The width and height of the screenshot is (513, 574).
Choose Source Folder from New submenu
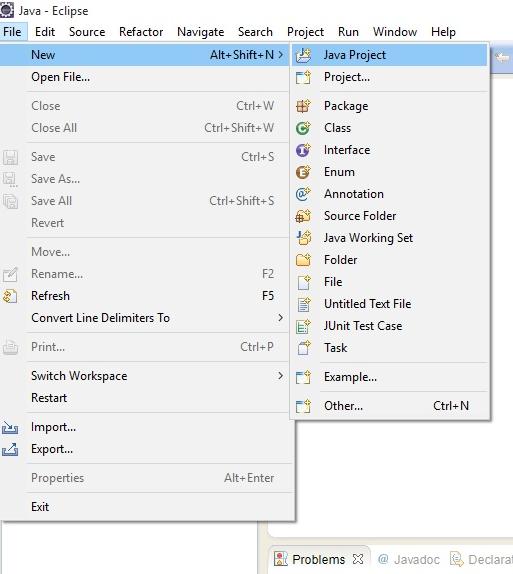390,216
